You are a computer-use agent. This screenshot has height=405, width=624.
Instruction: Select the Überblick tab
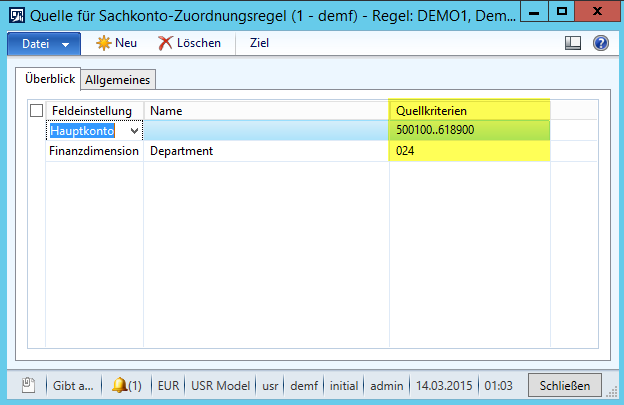[50, 78]
